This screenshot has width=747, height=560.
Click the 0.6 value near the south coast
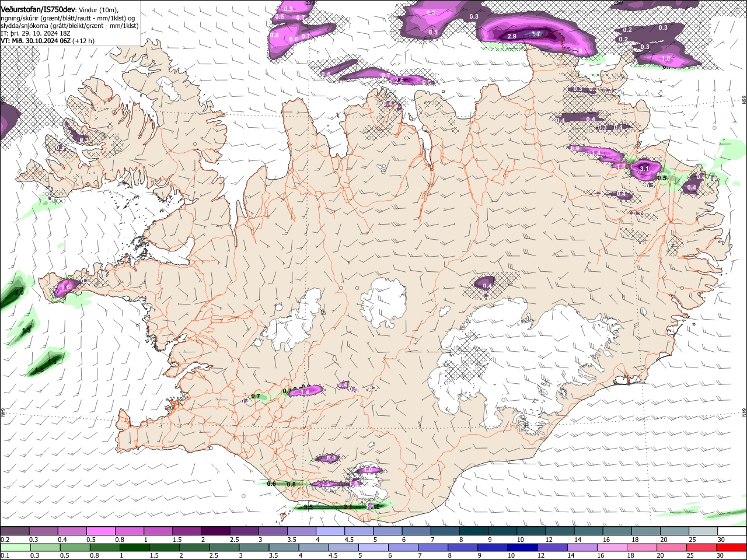(x=271, y=484)
